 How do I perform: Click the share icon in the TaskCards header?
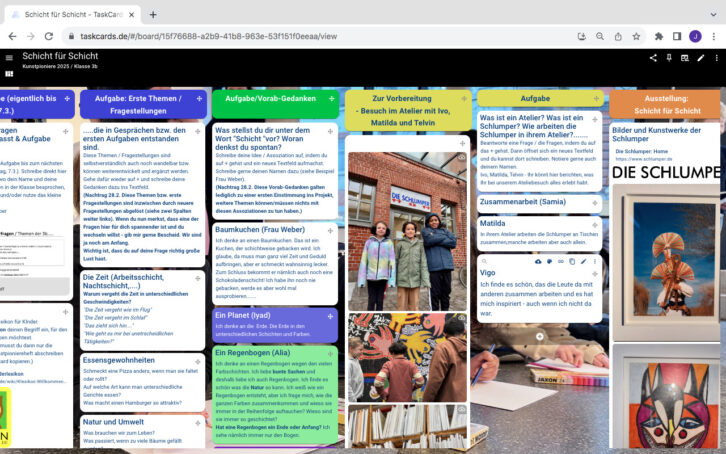click(x=653, y=58)
